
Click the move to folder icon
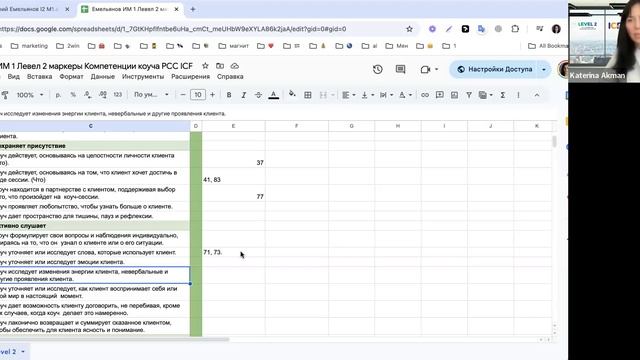point(220,66)
